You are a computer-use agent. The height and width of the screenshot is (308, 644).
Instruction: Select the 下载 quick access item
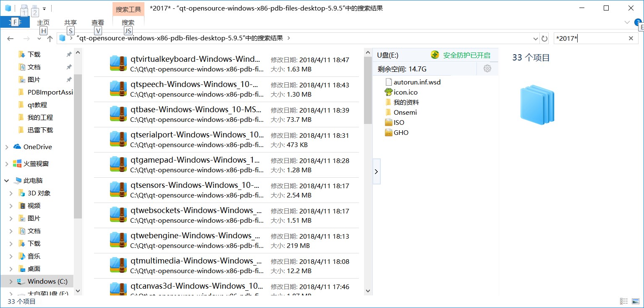tap(34, 55)
